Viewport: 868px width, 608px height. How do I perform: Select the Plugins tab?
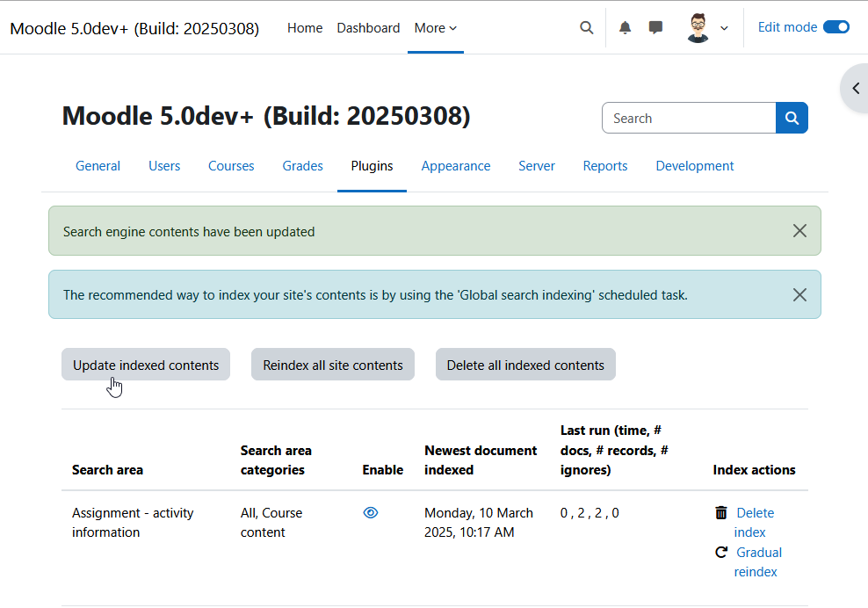coord(372,166)
